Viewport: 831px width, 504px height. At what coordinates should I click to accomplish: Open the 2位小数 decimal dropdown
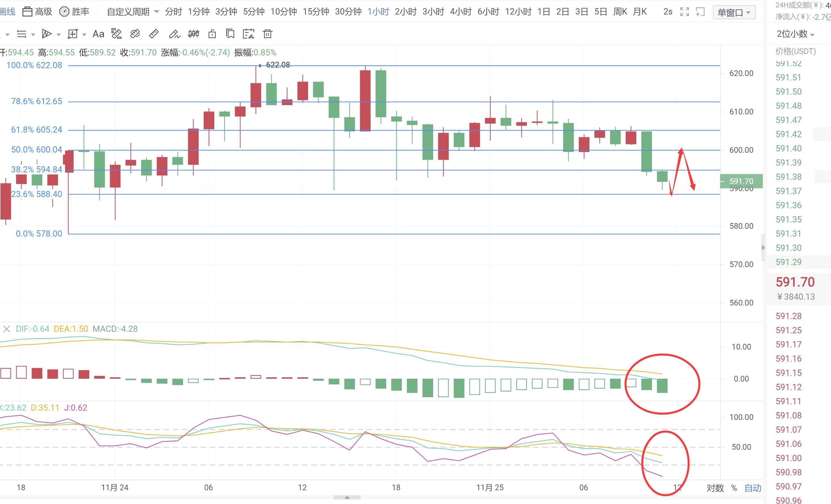(x=795, y=34)
